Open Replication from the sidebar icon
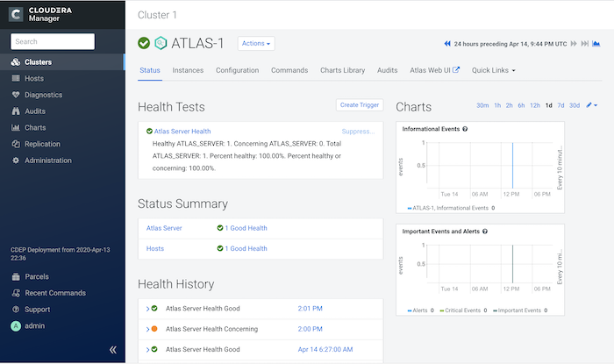 coord(16,144)
